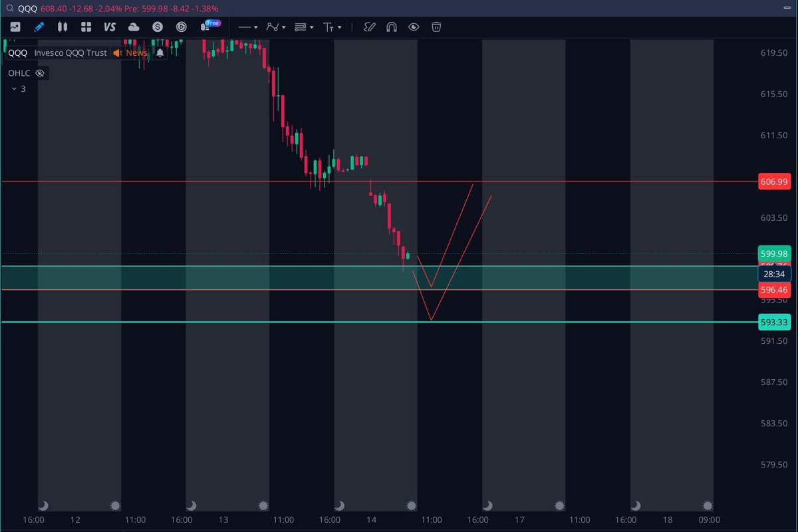
Task: Toggle the OHLC crossed-eye visibility icon
Action: (40, 73)
